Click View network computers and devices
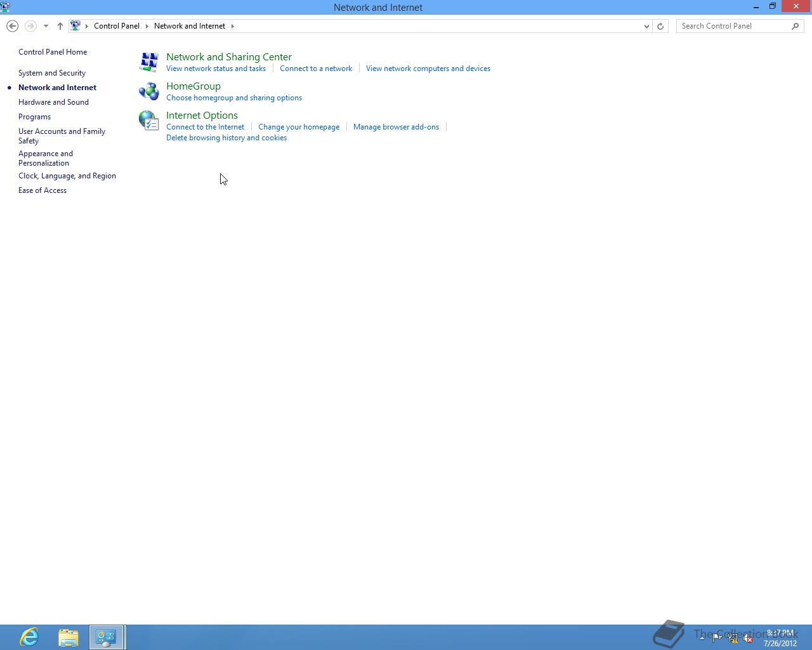Screen dimensions: 812x650 pyautogui.click(x=428, y=69)
